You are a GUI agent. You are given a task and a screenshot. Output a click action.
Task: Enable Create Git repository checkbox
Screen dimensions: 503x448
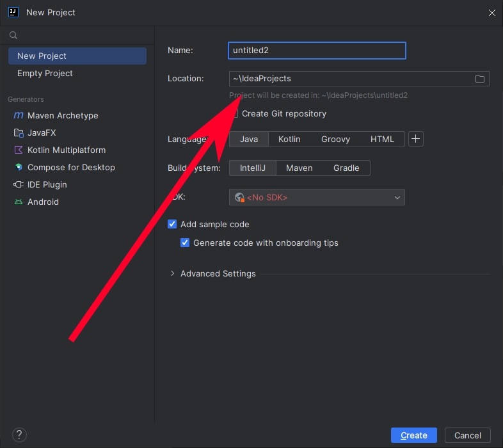pos(235,114)
